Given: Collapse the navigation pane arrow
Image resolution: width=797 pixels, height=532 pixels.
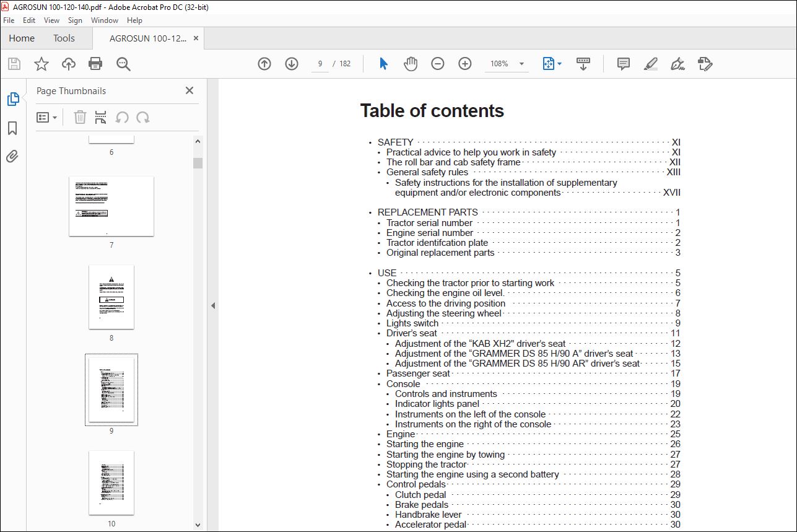Looking at the screenshot, I should coord(213,305).
